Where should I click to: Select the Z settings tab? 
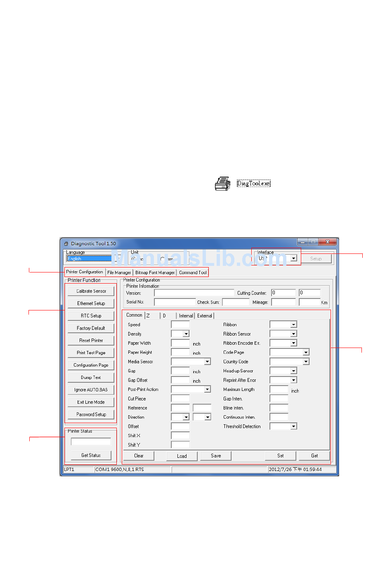(152, 316)
